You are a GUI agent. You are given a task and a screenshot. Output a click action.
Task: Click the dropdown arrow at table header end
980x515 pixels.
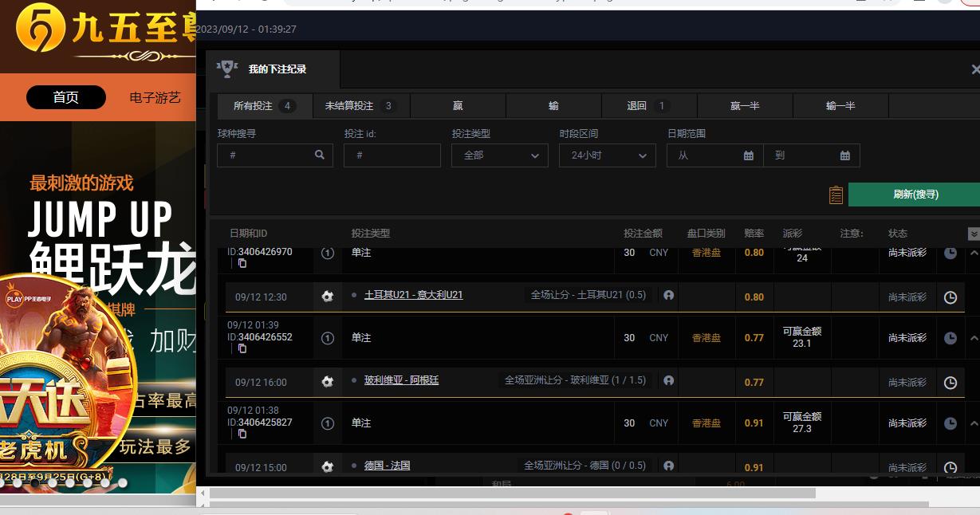tap(974, 234)
